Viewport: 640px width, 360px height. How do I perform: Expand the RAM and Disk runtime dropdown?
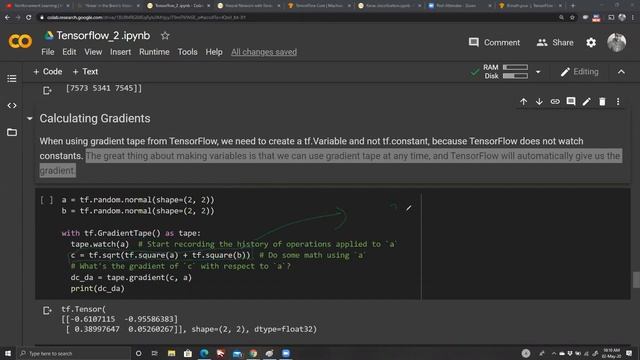tap(538, 72)
